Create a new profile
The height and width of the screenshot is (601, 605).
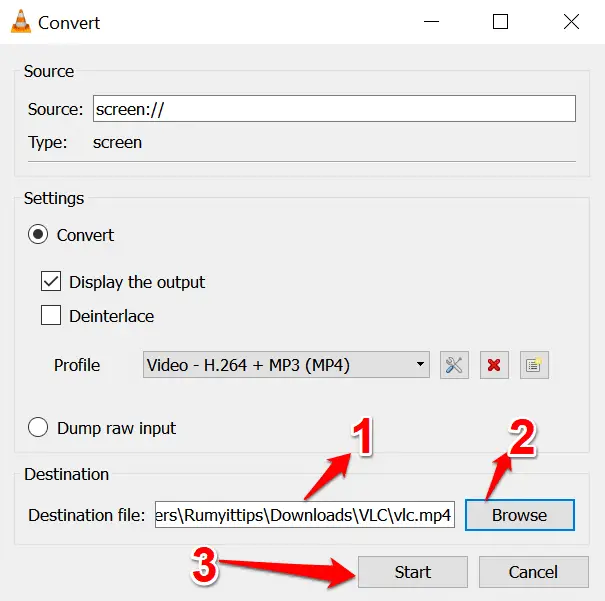click(534, 365)
